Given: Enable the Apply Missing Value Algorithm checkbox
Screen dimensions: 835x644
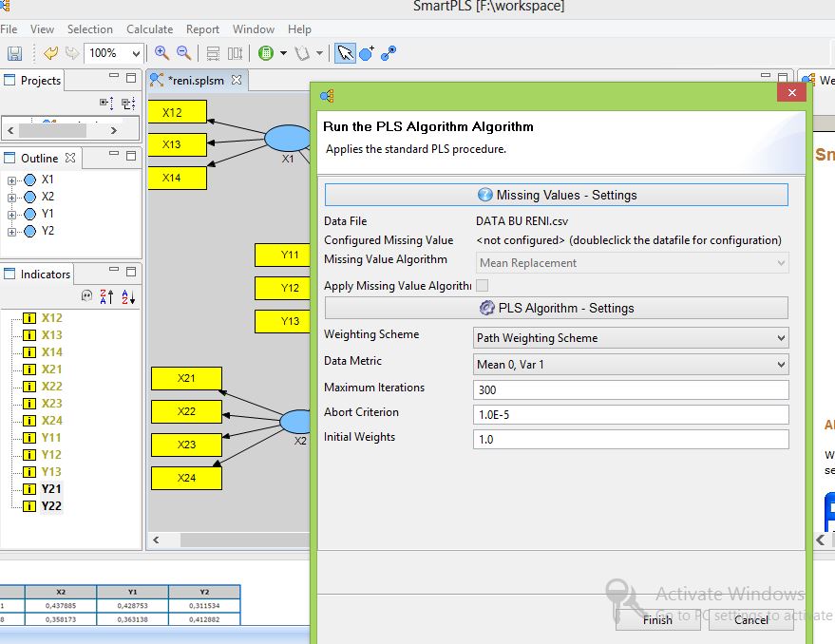Looking at the screenshot, I should (x=483, y=284).
